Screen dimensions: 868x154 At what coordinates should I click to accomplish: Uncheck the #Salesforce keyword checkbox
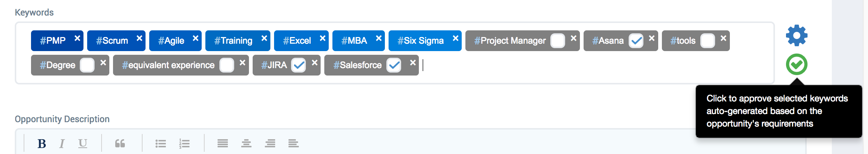[x=394, y=65]
